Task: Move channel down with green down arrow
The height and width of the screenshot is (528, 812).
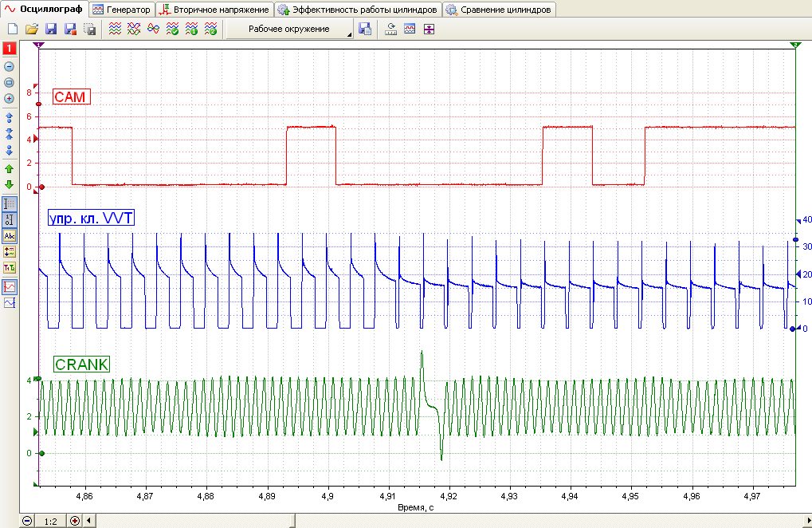Action: (10, 184)
